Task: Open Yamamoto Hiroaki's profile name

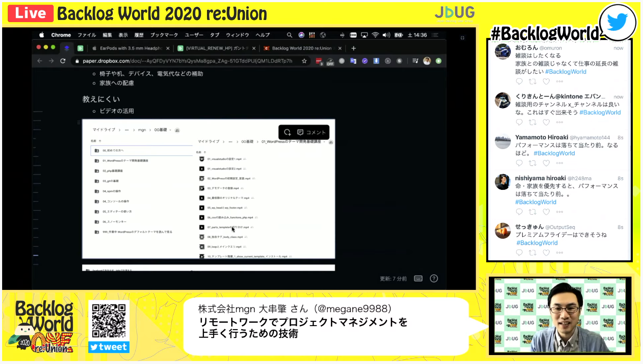Action: click(542, 137)
